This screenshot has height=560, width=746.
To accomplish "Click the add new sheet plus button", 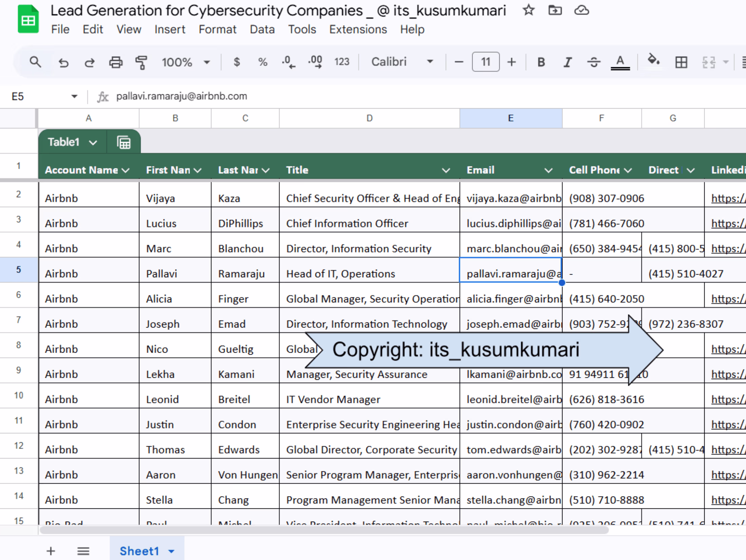I will [51, 551].
